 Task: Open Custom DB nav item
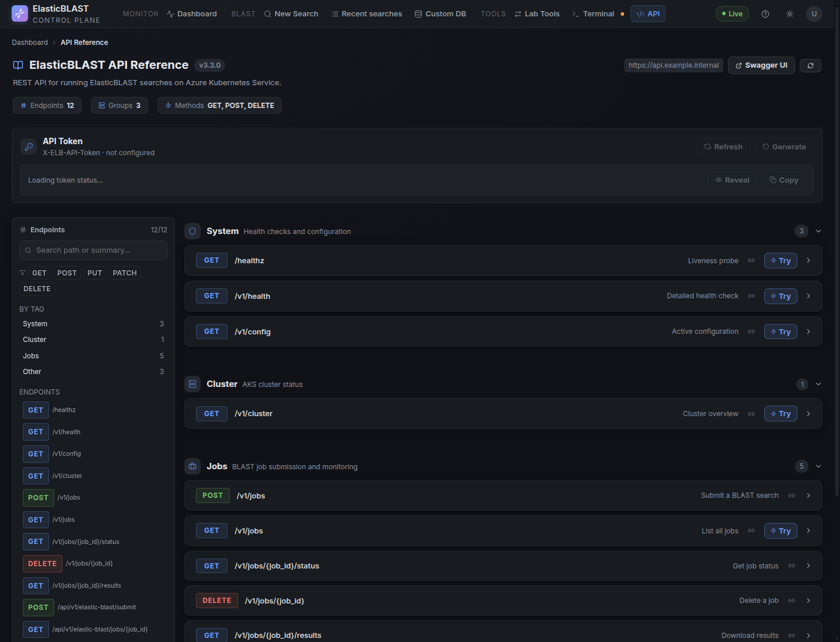tap(440, 14)
